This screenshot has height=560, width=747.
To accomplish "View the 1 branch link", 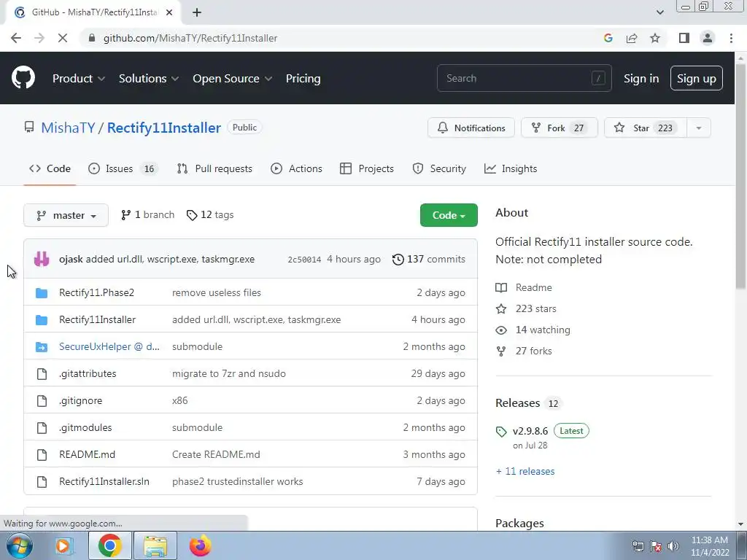I will pyautogui.click(x=147, y=215).
